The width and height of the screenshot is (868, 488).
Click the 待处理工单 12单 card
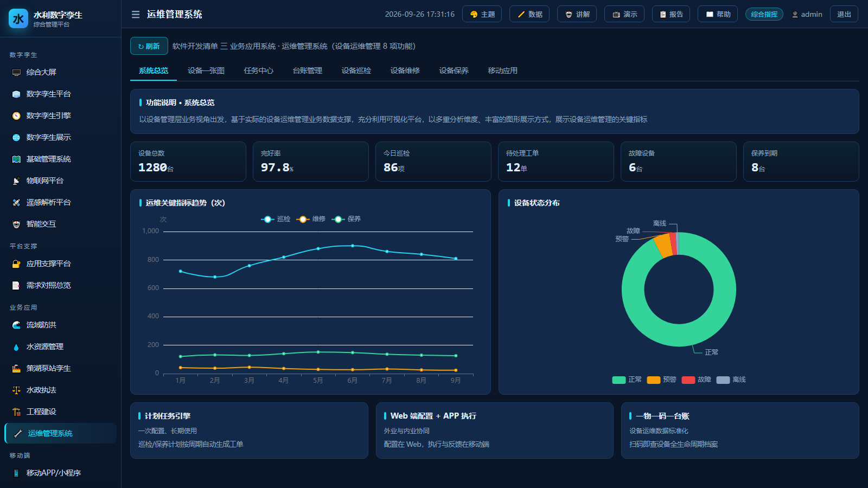point(556,162)
